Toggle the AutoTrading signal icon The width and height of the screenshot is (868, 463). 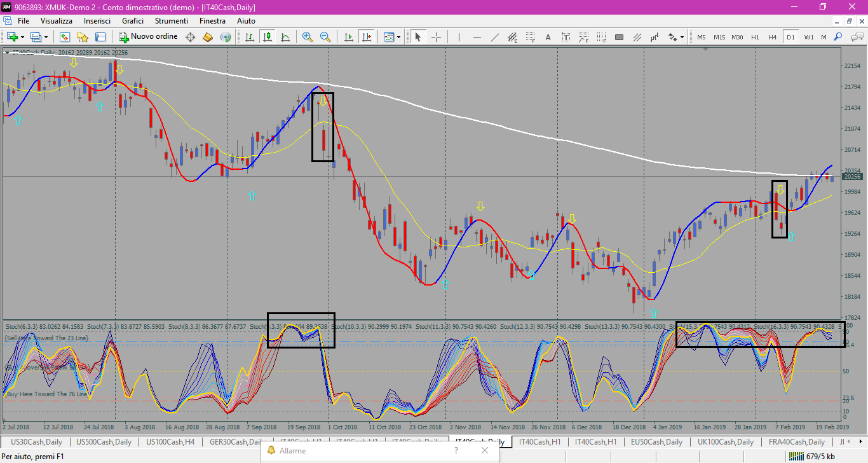(x=226, y=37)
